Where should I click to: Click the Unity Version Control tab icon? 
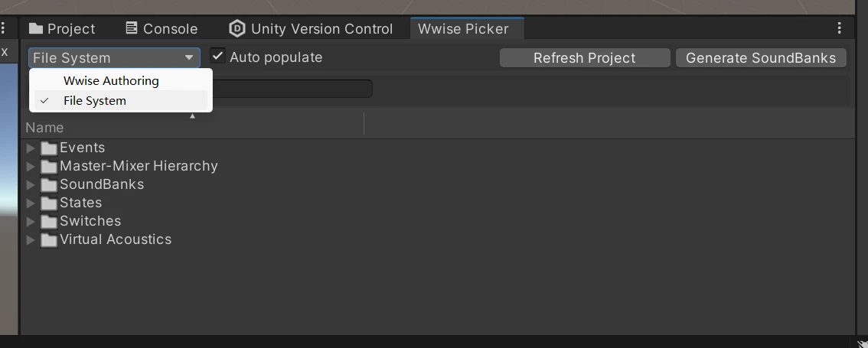[237, 28]
